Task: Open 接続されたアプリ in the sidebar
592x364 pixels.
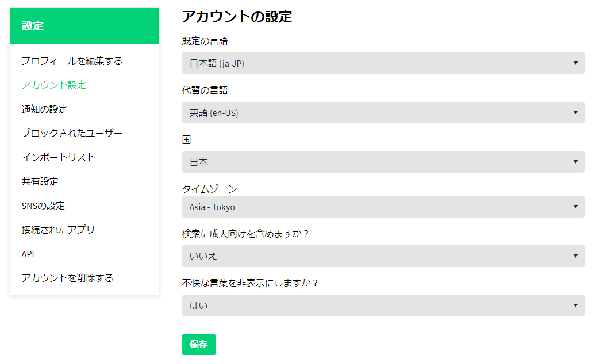Action: pyautogui.click(x=58, y=230)
